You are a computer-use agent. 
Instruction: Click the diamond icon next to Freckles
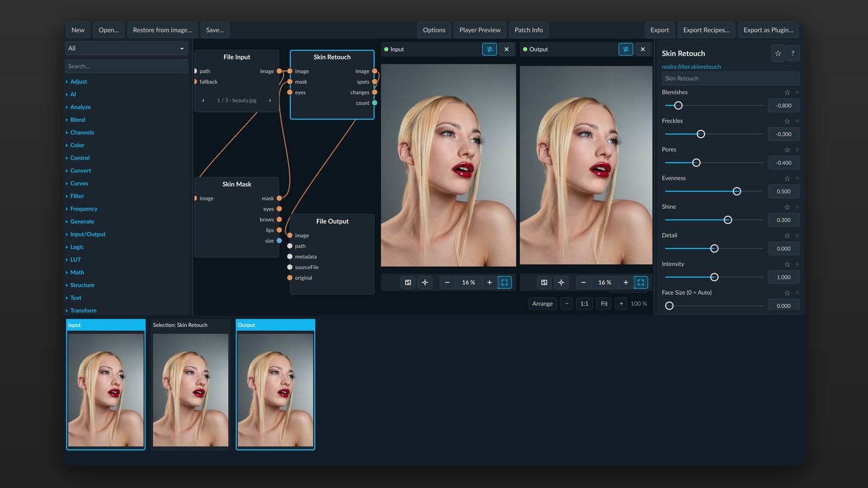coord(797,121)
